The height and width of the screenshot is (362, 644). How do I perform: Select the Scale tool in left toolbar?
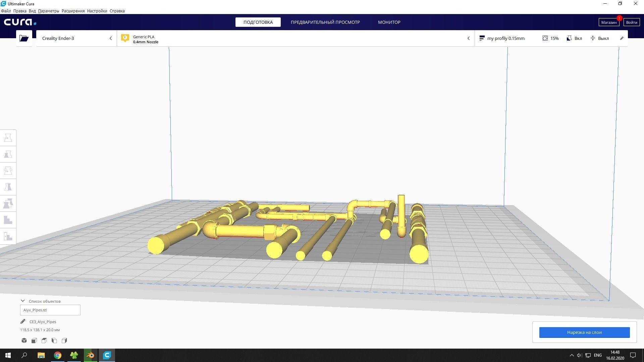(8, 154)
